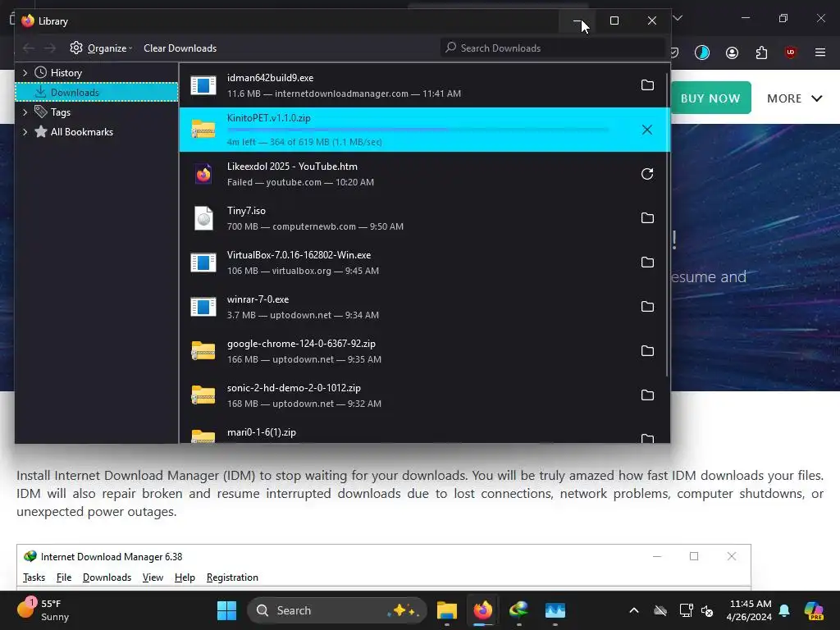Open folder for sonic-2-hd-demo zip
This screenshot has width=840, height=630.
tap(647, 395)
